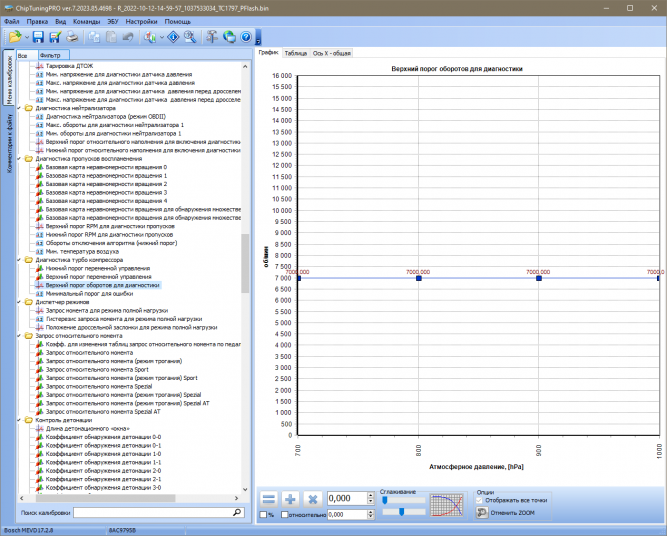The image size is (667, 536).
Task: Switch to the Таблица tab
Action: pos(296,53)
